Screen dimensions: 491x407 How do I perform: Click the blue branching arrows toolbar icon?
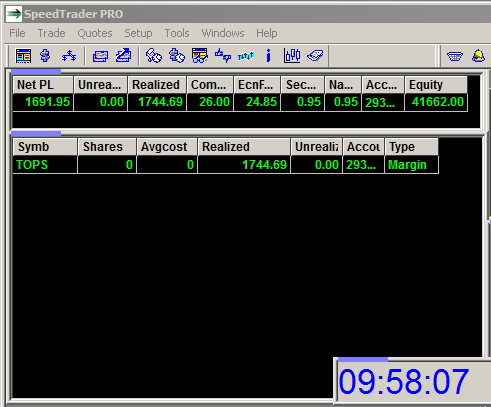(x=69, y=56)
